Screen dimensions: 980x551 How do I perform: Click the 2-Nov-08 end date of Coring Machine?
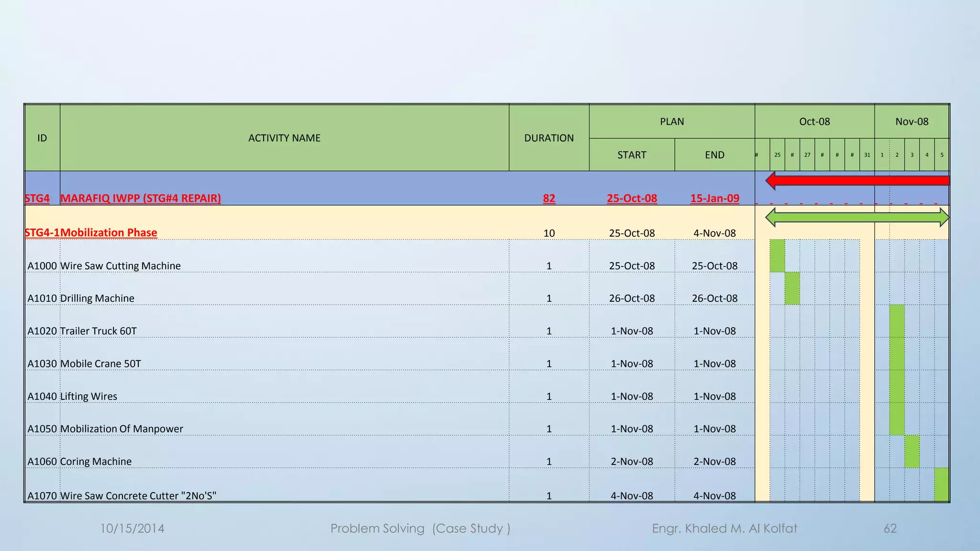[714, 461]
